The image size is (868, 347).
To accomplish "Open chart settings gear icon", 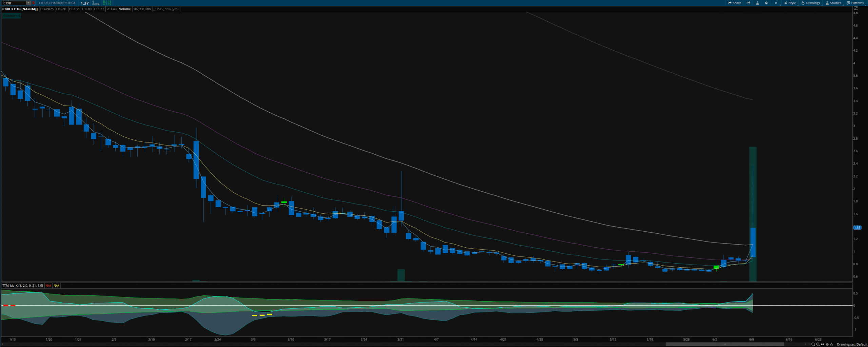I will (x=766, y=3).
